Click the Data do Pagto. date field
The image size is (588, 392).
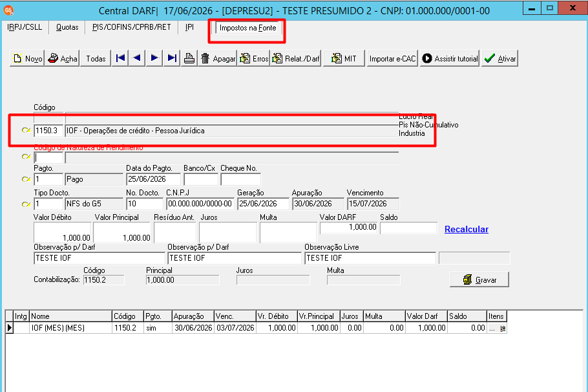point(153,179)
